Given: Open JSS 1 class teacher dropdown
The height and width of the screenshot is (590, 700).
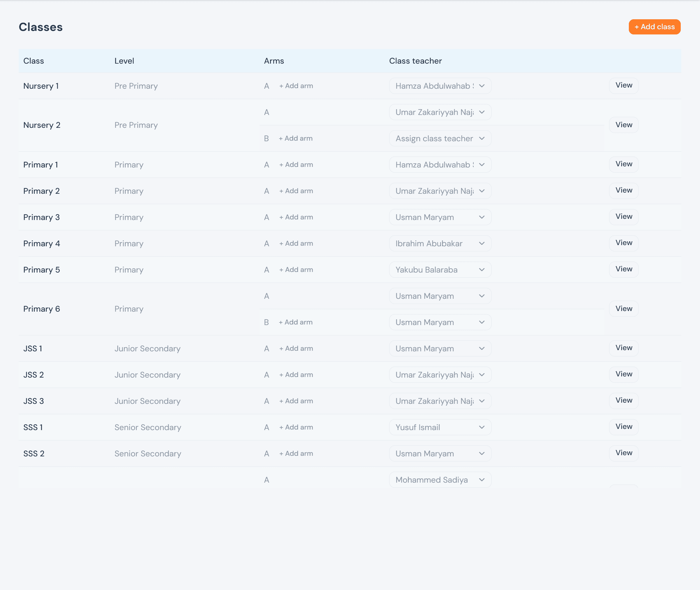Looking at the screenshot, I should 440,348.
